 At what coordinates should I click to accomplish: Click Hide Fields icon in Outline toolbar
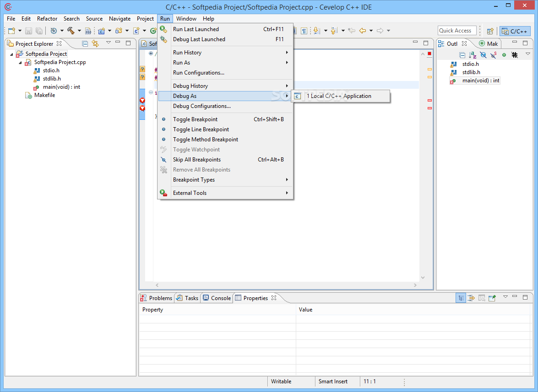pyautogui.click(x=483, y=55)
